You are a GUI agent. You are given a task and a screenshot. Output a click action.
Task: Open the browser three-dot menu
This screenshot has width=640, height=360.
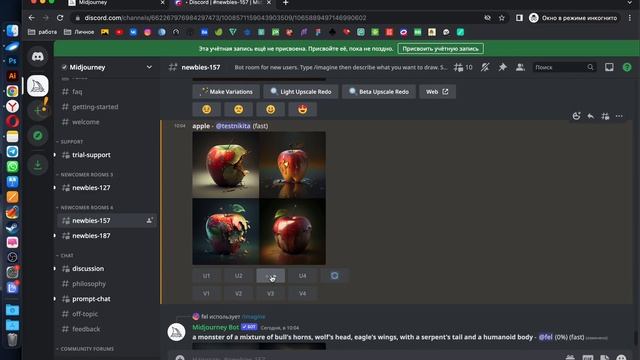click(x=630, y=18)
